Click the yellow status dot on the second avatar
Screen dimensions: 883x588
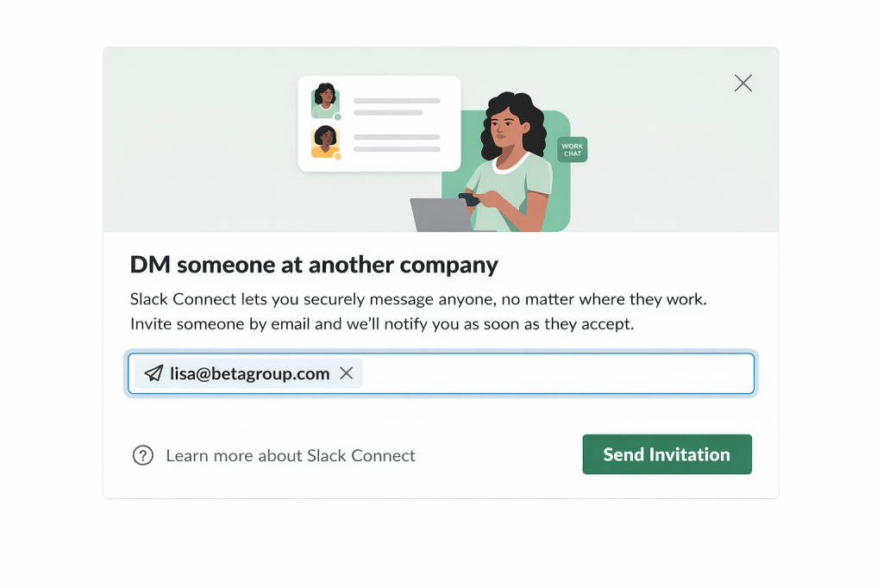(338, 156)
